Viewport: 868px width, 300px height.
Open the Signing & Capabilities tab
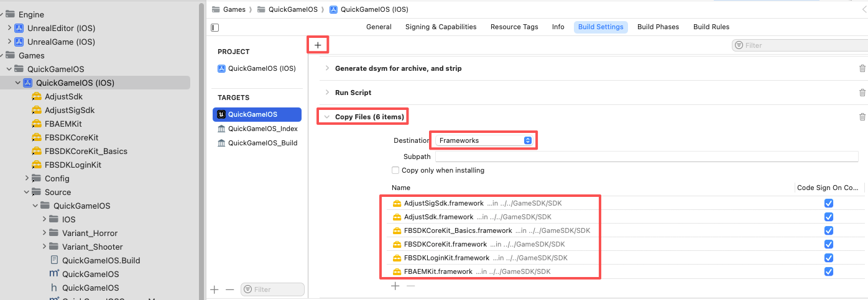pyautogui.click(x=440, y=27)
